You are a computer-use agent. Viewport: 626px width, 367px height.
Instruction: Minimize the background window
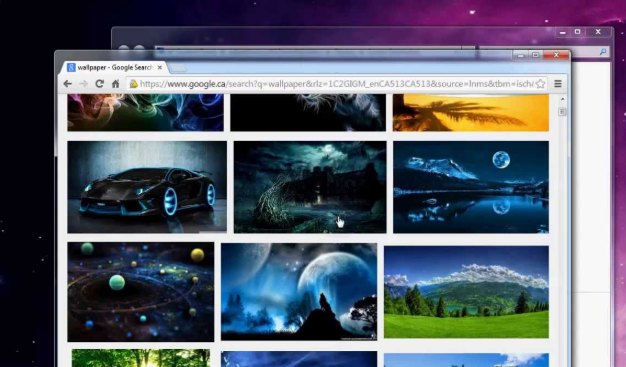pos(563,32)
